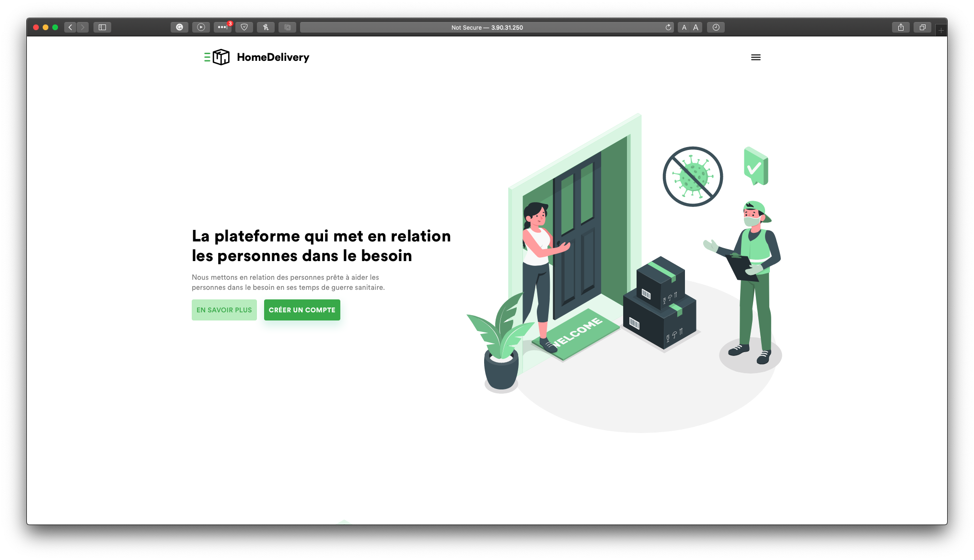Decrease text size with the small A

[x=684, y=27]
